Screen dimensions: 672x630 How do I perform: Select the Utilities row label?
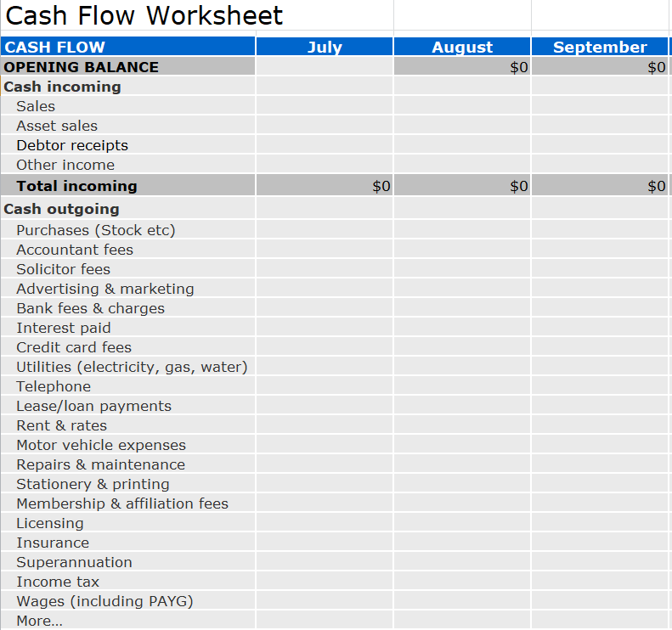(132, 367)
